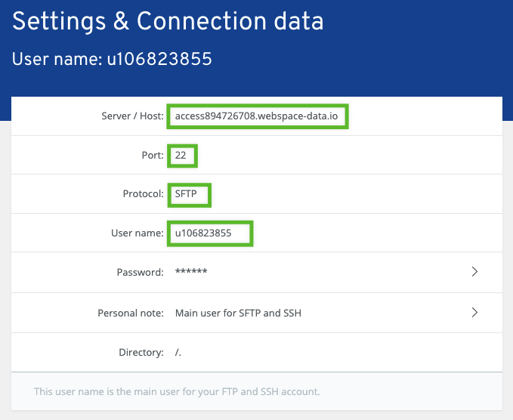Click the masked password asterisks

coord(191,271)
